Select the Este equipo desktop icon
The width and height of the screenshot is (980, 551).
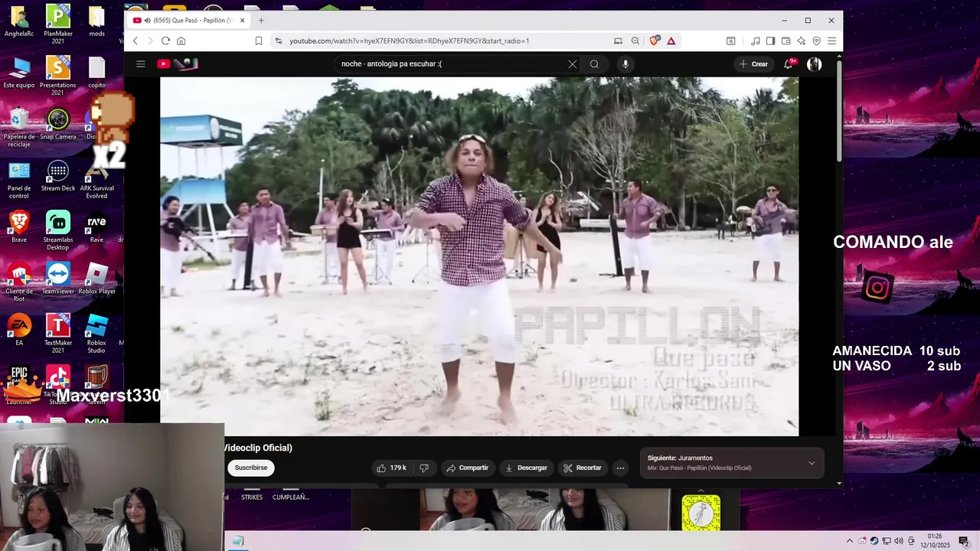(x=19, y=73)
